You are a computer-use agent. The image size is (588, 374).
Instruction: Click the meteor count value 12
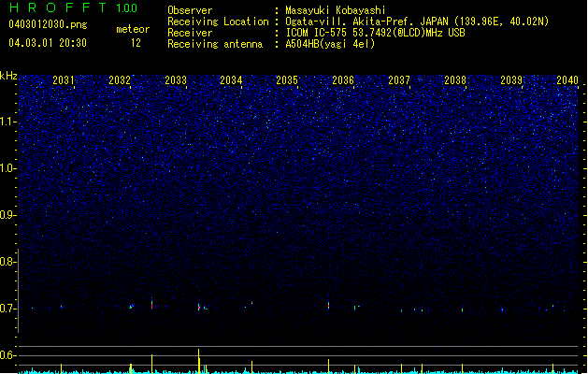[x=136, y=43]
